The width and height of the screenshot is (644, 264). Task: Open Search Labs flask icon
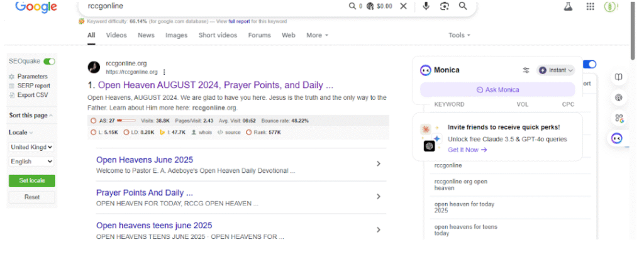tap(568, 6)
